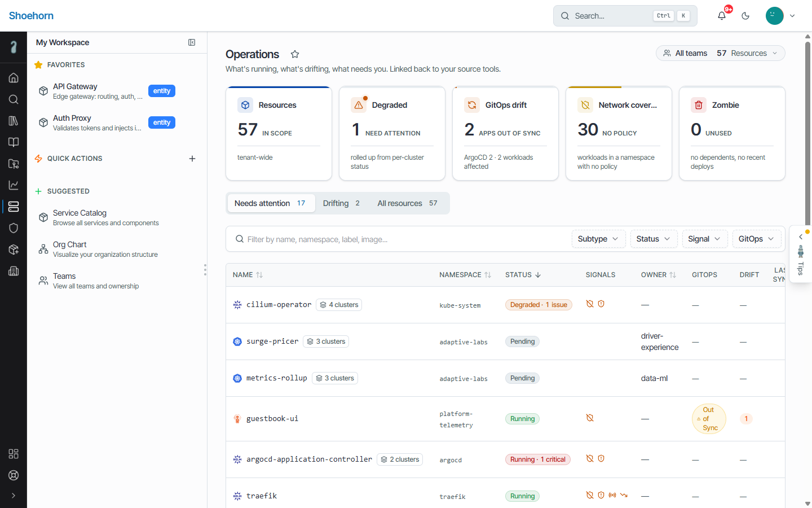Sort the table by NAMESPACE column

tap(465, 275)
